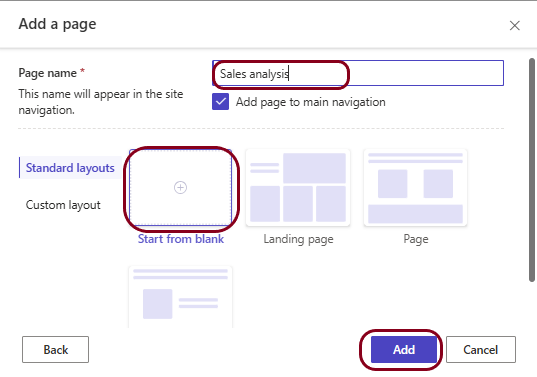Click the Add page to main navigation label
537x377 pixels.
[311, 102]
